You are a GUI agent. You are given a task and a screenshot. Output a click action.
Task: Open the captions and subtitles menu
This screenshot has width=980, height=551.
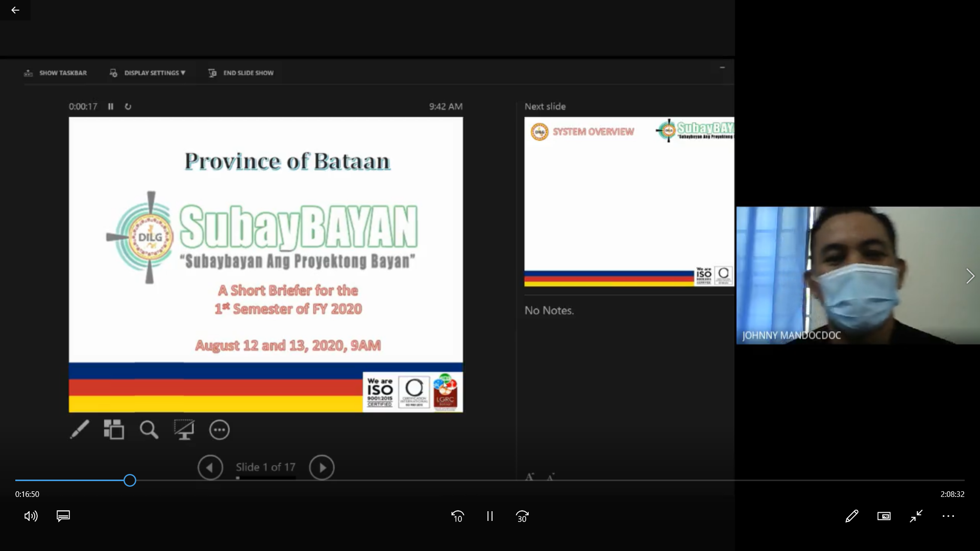(x=63, y=516)
